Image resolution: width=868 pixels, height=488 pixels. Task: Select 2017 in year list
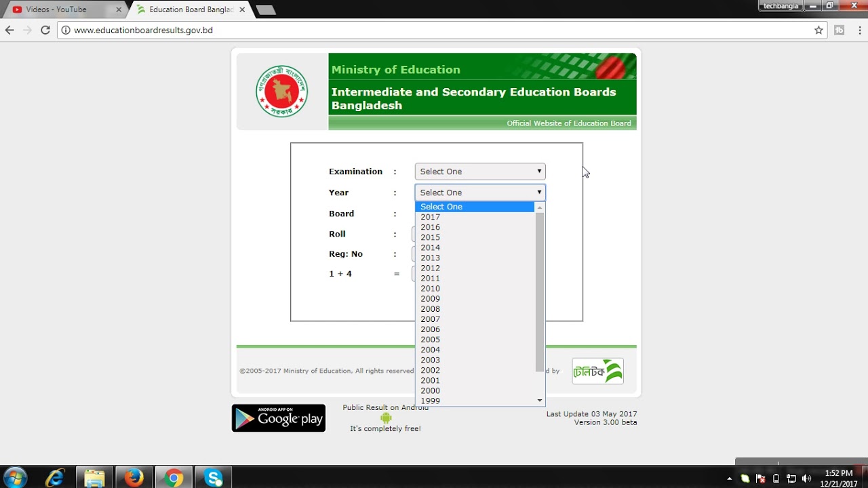click(475, 217)
